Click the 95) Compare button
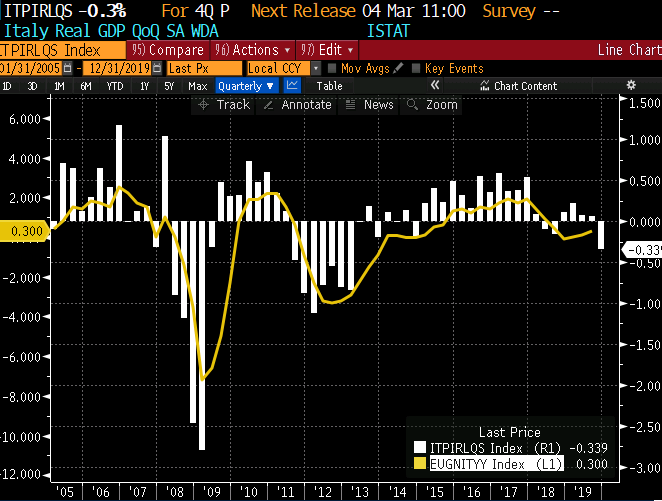Image resolution: width=662 pixels, height=501 pixels. (x=168, y=50)
